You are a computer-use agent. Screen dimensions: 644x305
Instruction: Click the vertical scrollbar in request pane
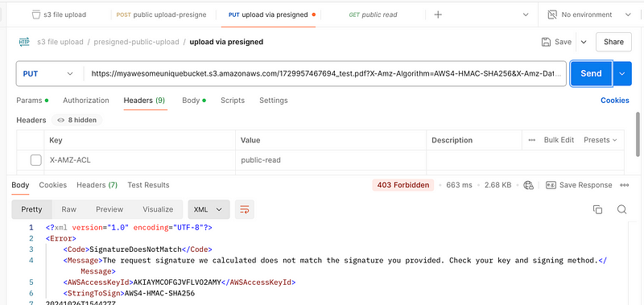point(638,134)
